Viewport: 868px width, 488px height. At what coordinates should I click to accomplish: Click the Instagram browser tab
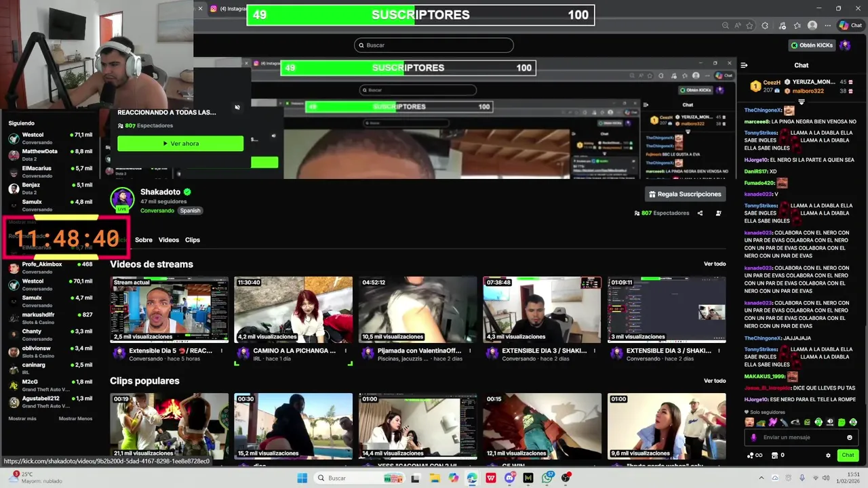[228, 9]
